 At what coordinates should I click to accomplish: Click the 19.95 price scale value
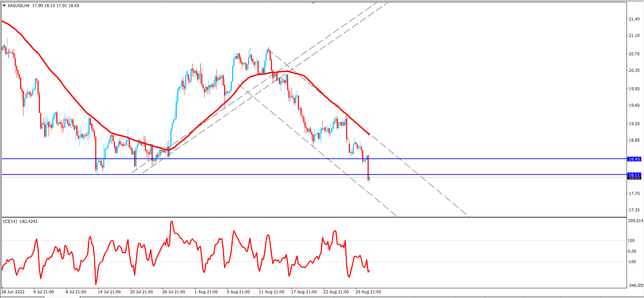point(634,89)
